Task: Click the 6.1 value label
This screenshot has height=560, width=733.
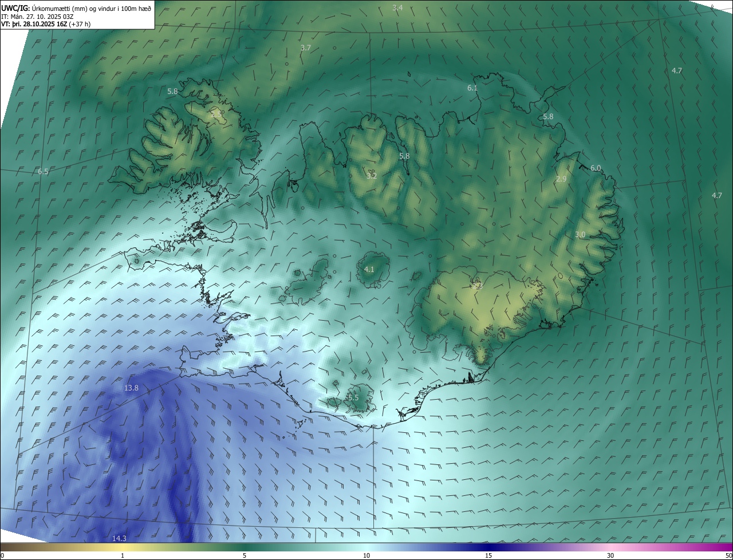Action: pos(472,88)
